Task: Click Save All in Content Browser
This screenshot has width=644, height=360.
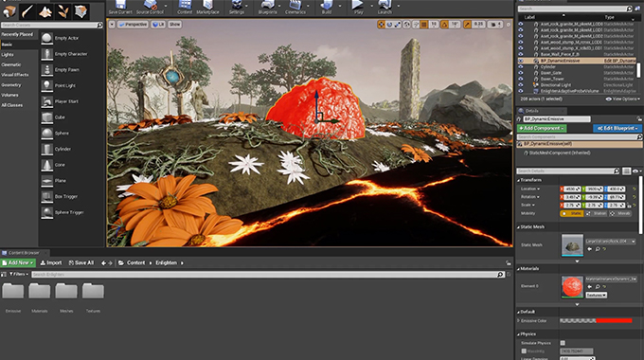Action: (x=80, y=262)
